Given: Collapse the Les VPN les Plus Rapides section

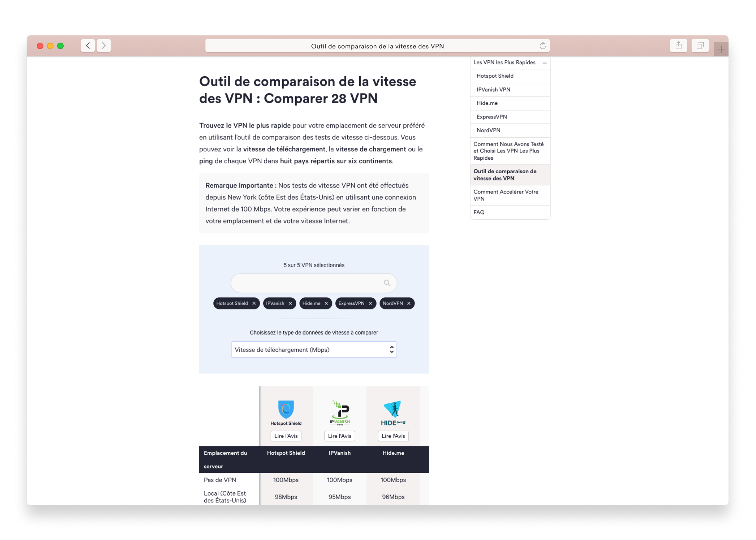Looking at the screenshot, I should coord(544,63).
